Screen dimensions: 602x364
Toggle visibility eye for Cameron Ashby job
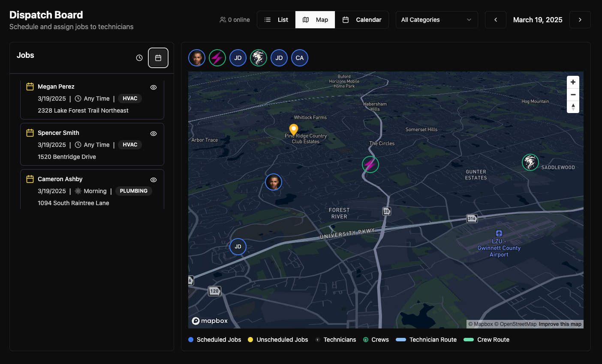coord(154,180)
